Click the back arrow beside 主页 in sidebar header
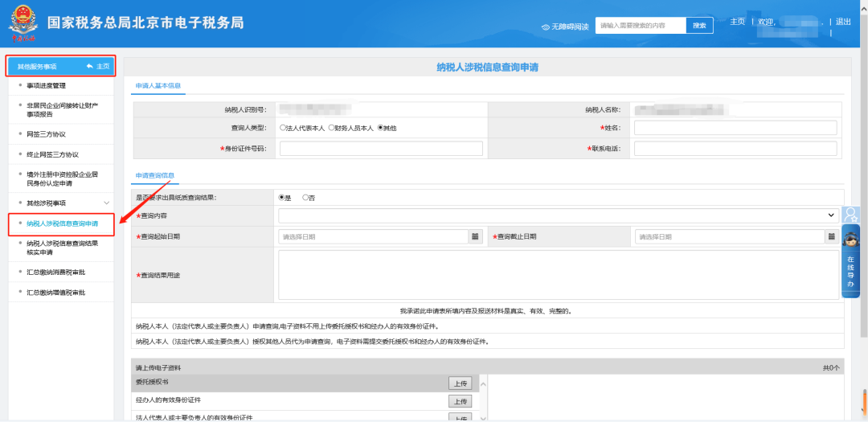This screenshot has height=422, width=868. tap(89, 66)
